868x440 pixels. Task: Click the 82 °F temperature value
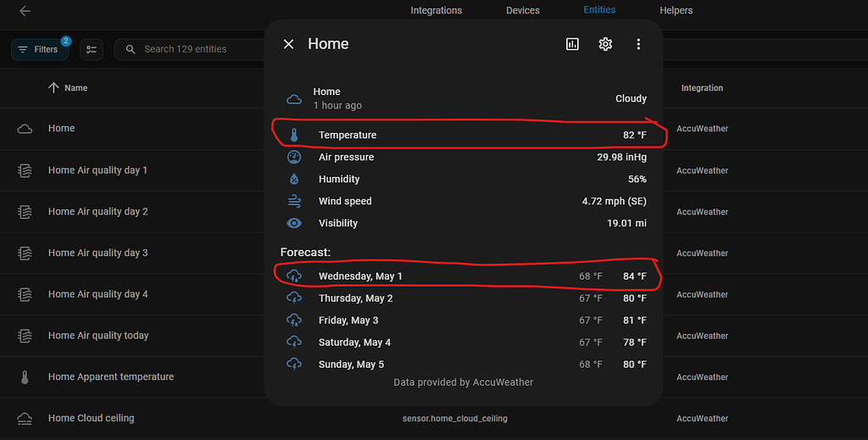(634, 135)
